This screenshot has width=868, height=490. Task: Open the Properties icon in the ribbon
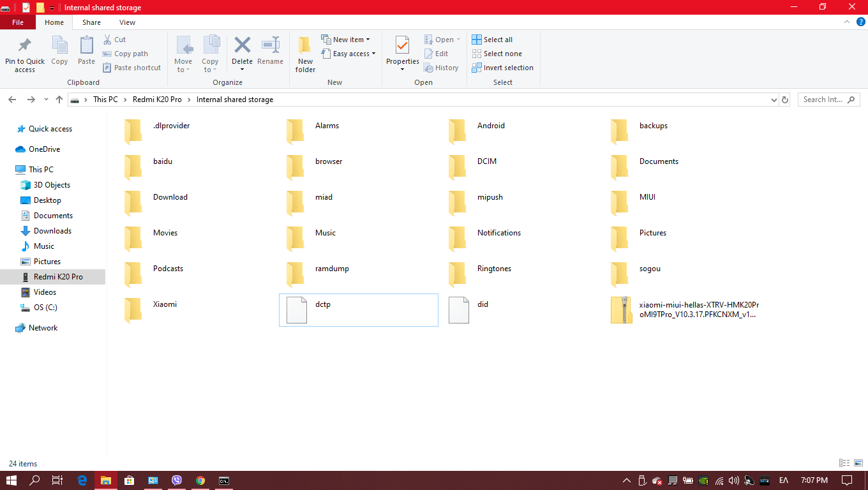coord(402,46)
